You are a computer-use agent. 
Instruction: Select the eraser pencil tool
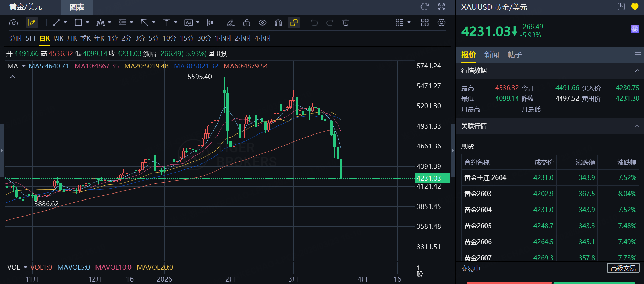point(231,23)
